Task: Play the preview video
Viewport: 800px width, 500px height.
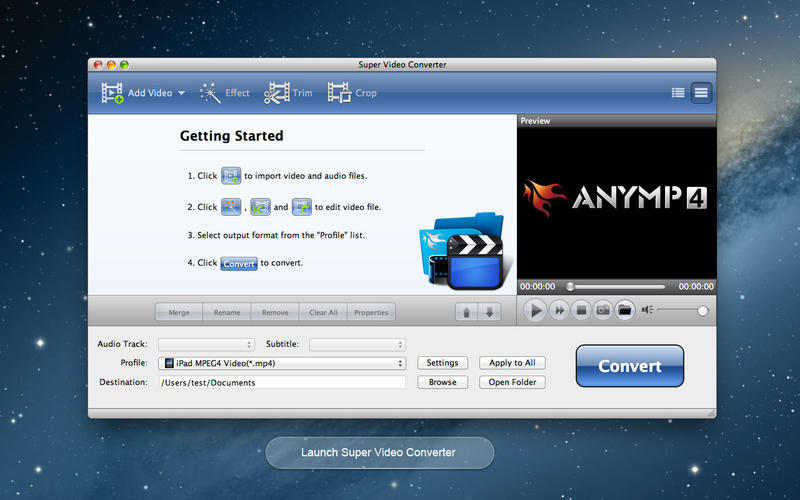Action: point(536,310)
